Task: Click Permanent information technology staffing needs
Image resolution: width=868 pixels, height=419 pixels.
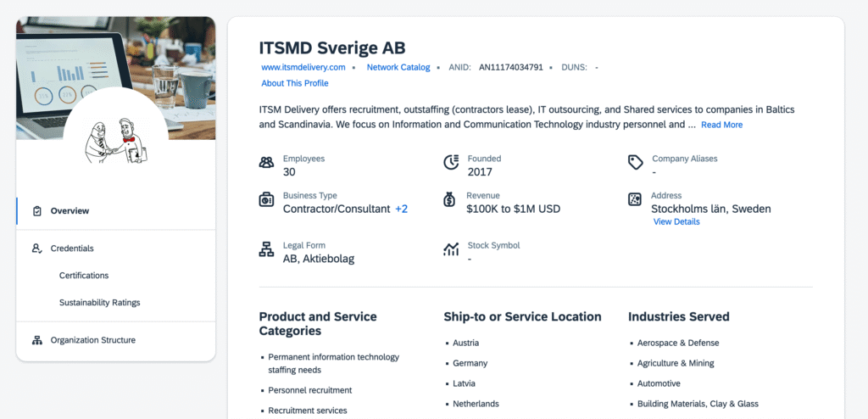Action: [x=334, y=364]
